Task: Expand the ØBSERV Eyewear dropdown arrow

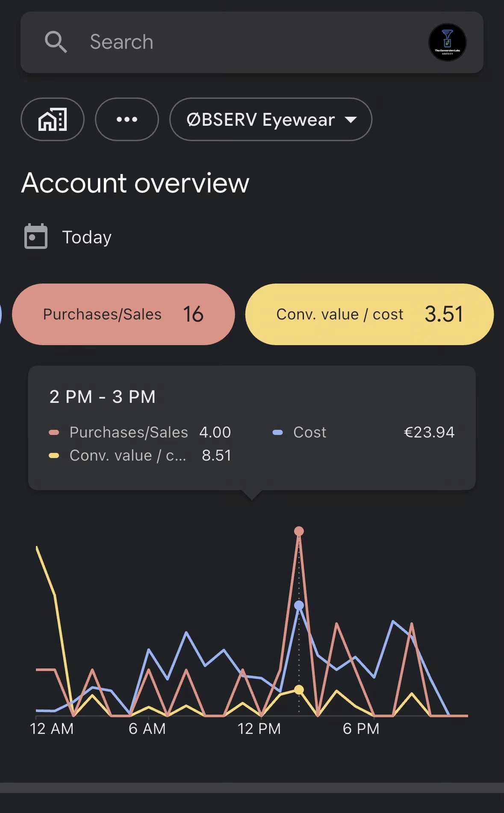Action: (351, 120)
